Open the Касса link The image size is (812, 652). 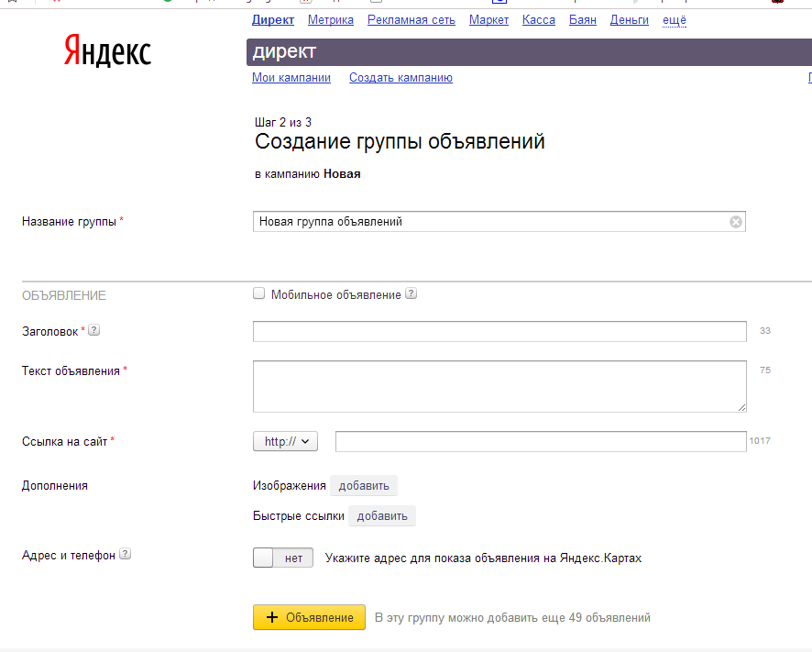point(539,19)
